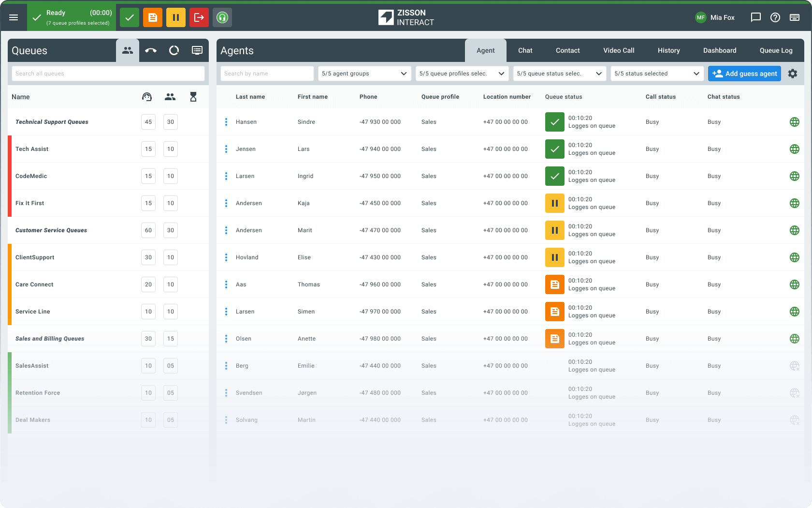This screenshot has width=812, height=508.
Task: Select the phone calls view icon in Queues
Action: pos(151,50)
